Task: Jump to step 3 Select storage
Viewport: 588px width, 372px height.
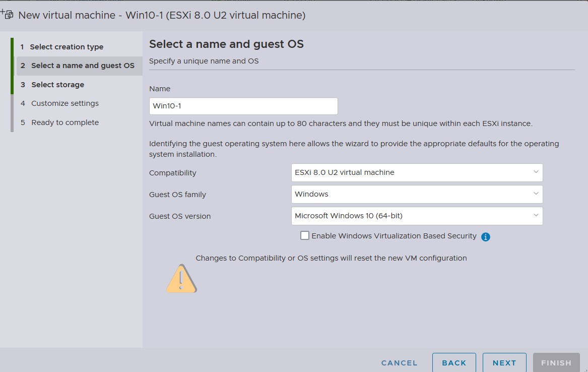Action: tap(57, 85)
